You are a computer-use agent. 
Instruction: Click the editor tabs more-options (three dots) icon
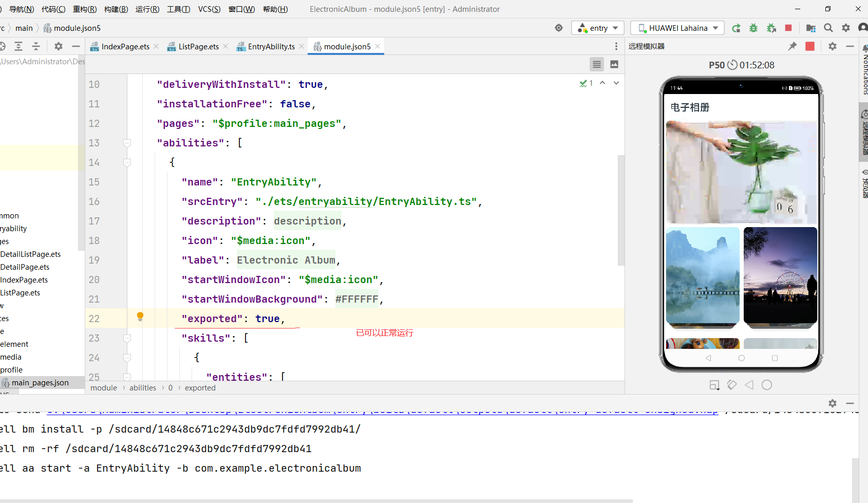click(x=616, y=46)
